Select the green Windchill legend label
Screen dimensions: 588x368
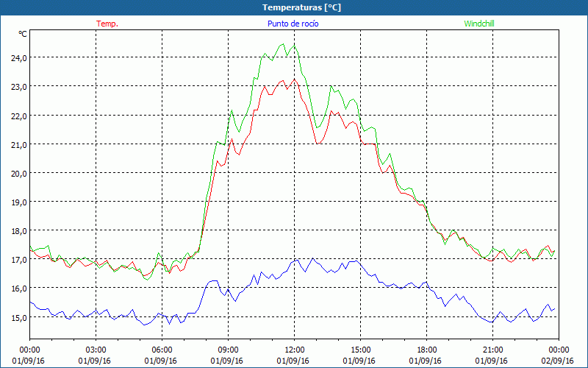[479, 24]
